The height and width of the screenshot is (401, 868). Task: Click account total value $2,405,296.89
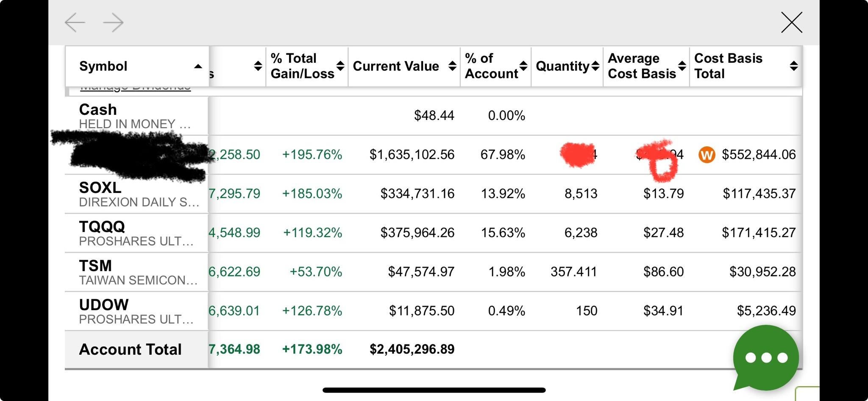pyautogui.click(x=412, y=349)
